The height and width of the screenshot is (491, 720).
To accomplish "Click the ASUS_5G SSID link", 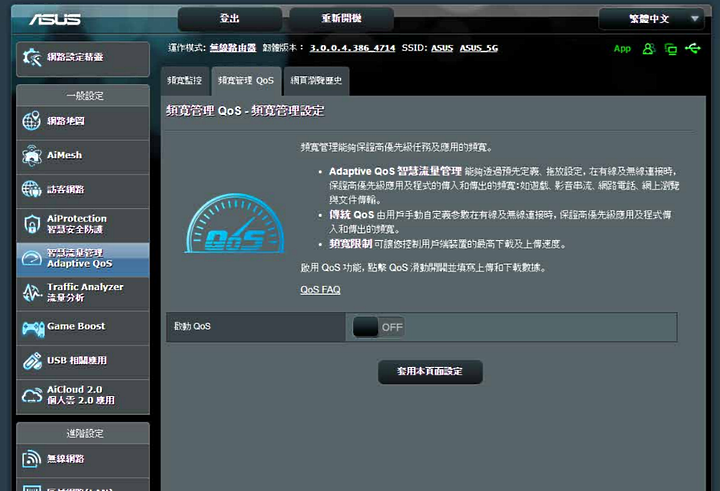I will click(x=478, y=48).
